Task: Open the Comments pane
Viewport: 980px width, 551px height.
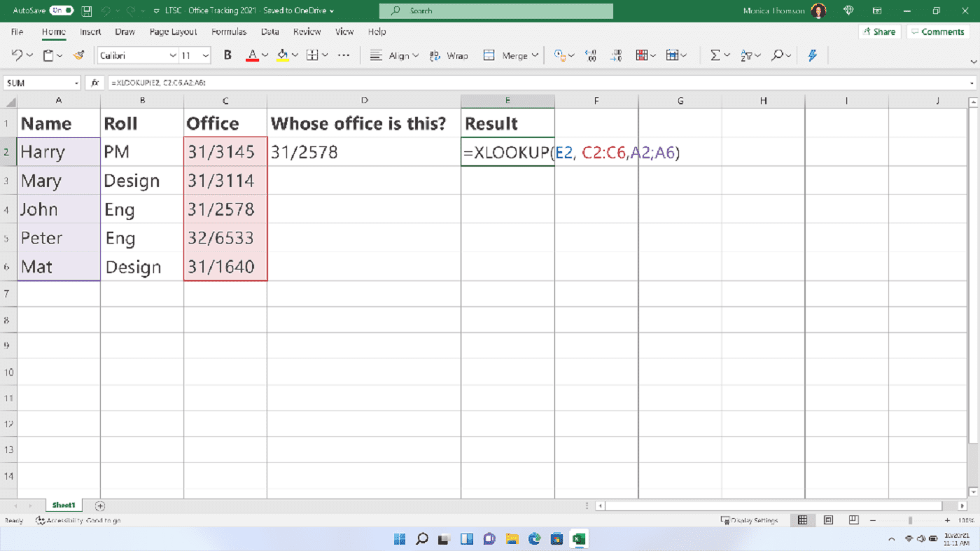Action: tap(938, 32)
